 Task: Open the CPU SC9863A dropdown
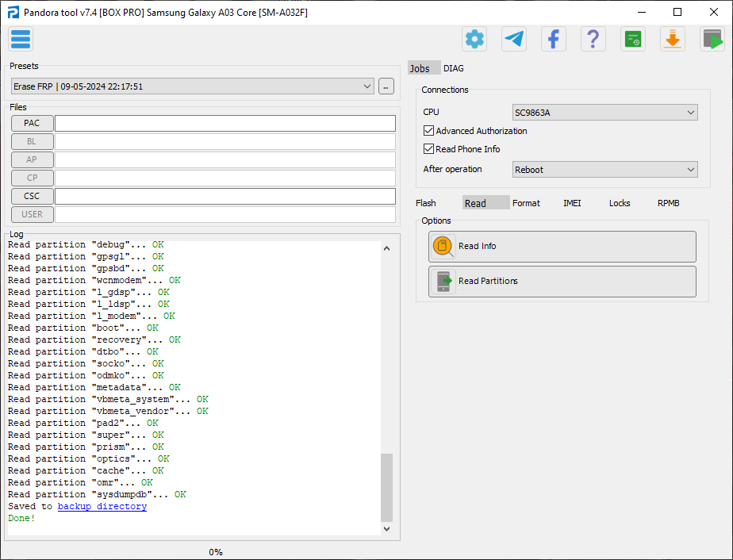[605, 113]
